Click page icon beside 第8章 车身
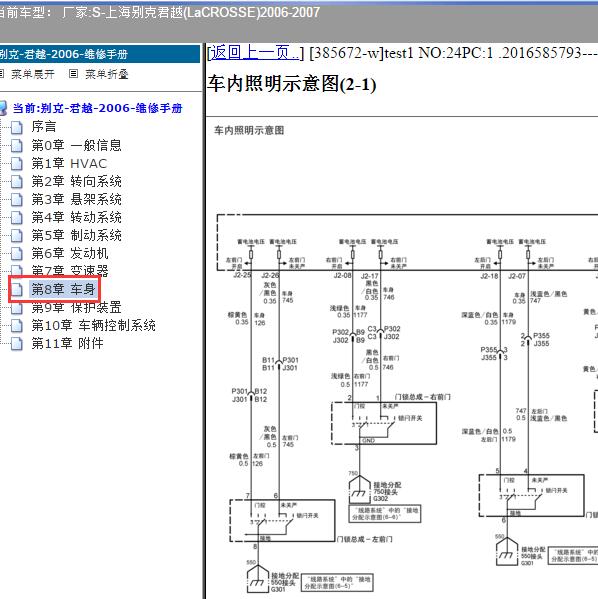 coord(16,290)
